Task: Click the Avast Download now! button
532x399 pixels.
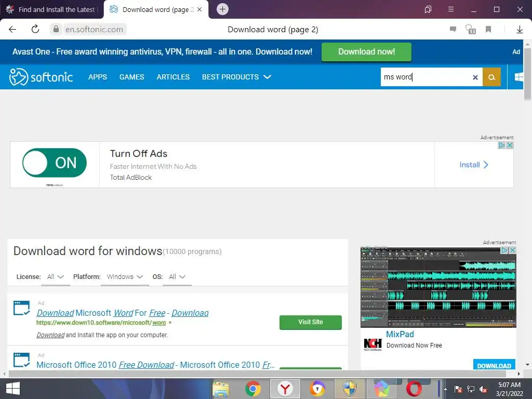Action: [366, 52]
